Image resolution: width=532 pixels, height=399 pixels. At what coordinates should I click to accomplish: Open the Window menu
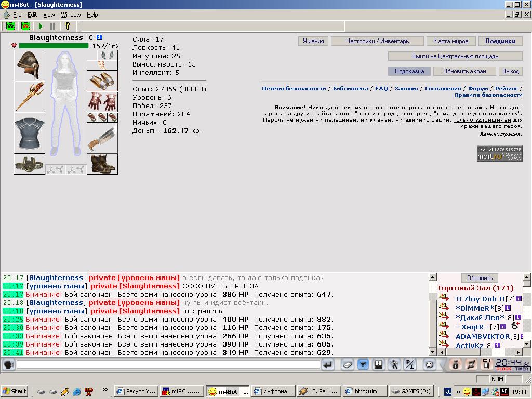pos(71,15)
